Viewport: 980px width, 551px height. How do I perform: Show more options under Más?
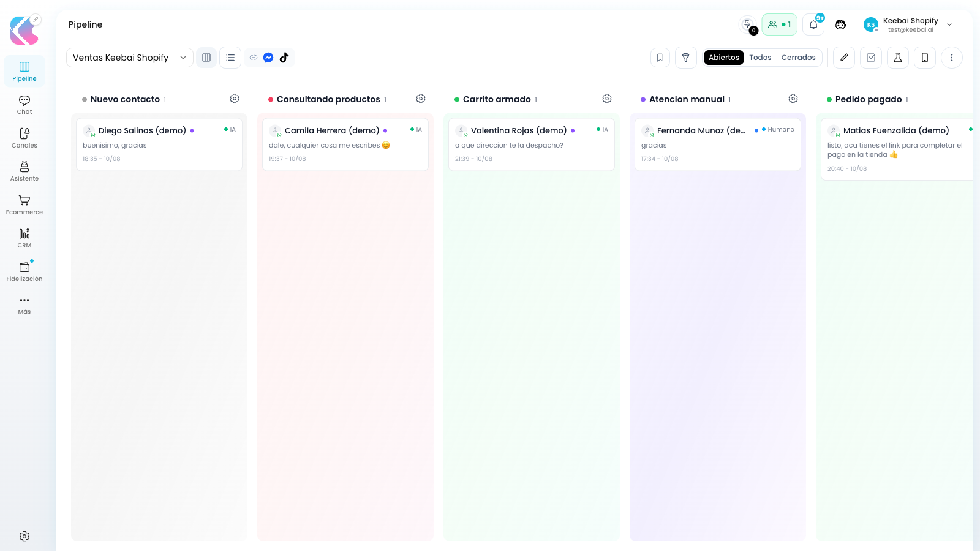point(24,305)
